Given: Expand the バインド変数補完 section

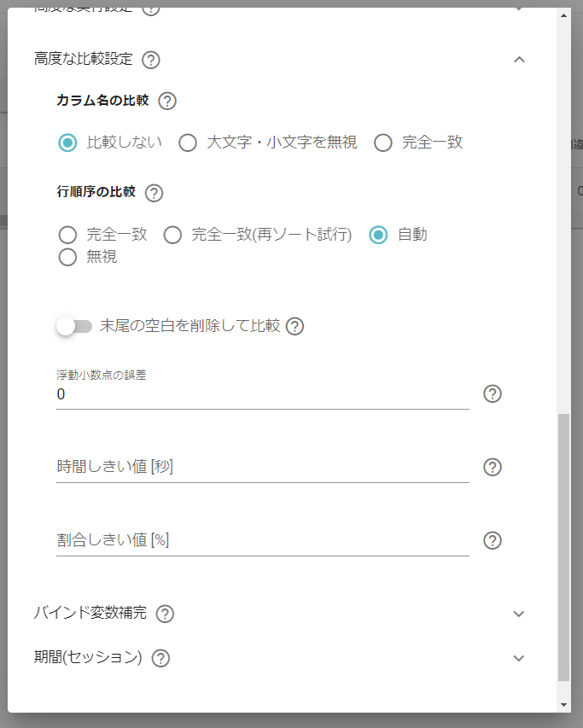Looking at the screenshot, I should click(x=519, y=614).
